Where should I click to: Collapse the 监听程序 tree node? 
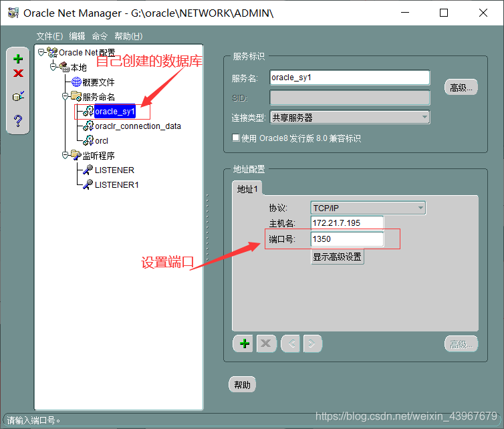pyautogui.click(x=66, y=155)
